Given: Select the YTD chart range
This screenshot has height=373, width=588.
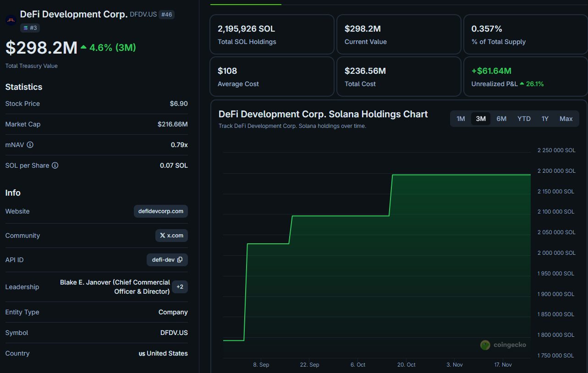Looking at the screenshot, I should click(x=524, y=119).
